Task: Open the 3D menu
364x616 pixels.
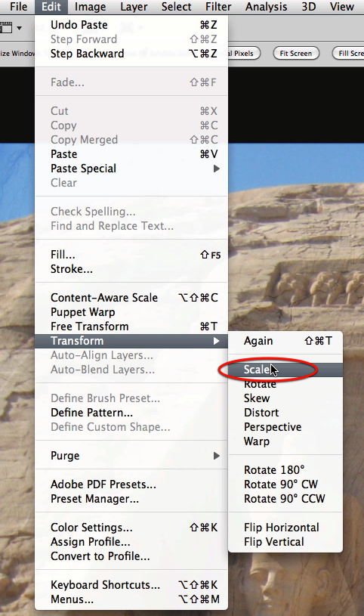Action: (x=308, y=7)
